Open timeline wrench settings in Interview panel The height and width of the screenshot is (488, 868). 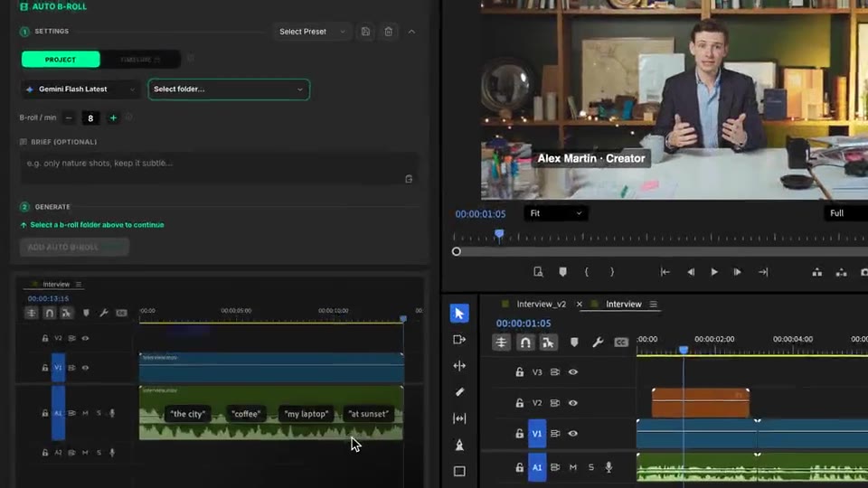pyautogui.click(x=598, y=343)
